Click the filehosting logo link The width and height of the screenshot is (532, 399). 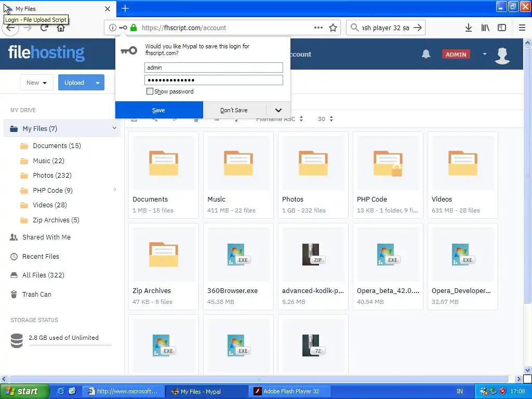pos(46,52)
